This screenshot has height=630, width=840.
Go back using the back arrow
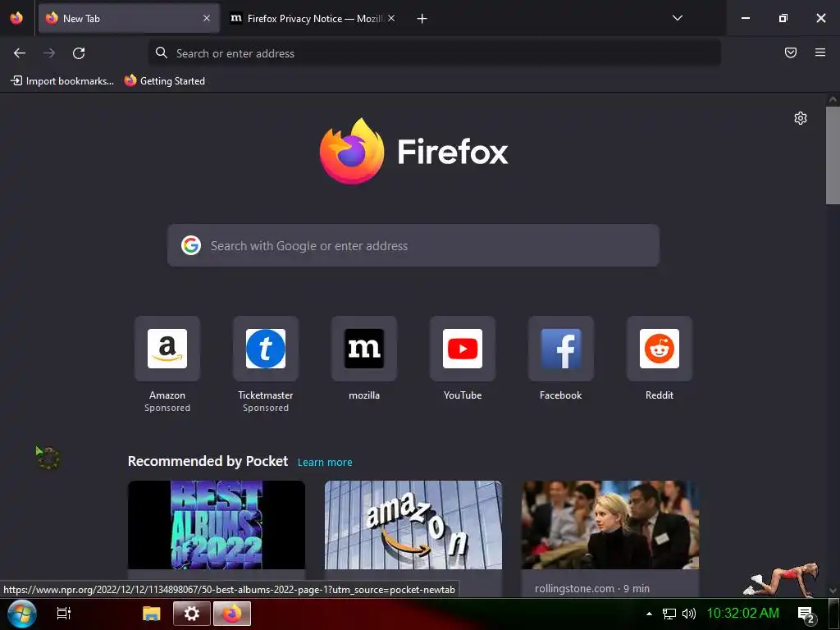pos(20,53)
